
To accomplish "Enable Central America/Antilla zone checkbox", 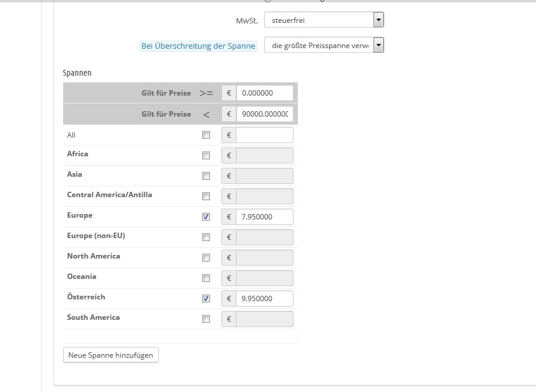I will [x=206, y=196].
